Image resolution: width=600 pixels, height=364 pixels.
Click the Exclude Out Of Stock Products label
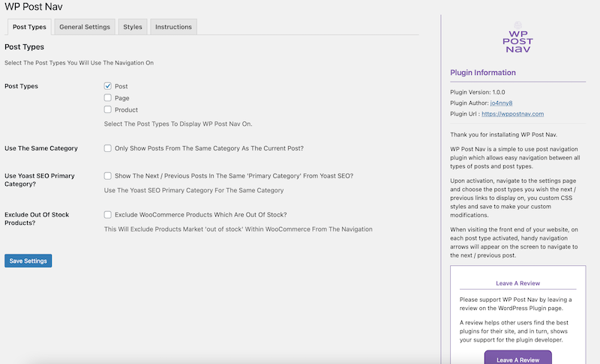[x=37, y=219]
